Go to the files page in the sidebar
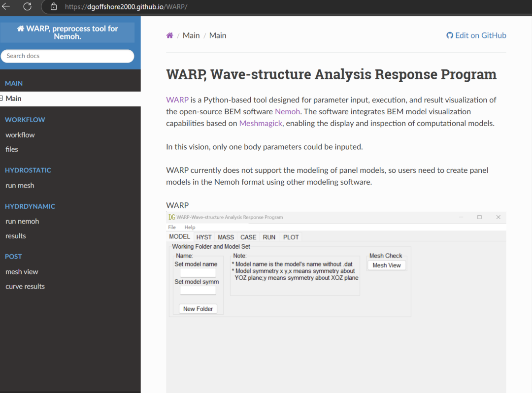Viewport: 532px width, 393px height. click(12, 149)
